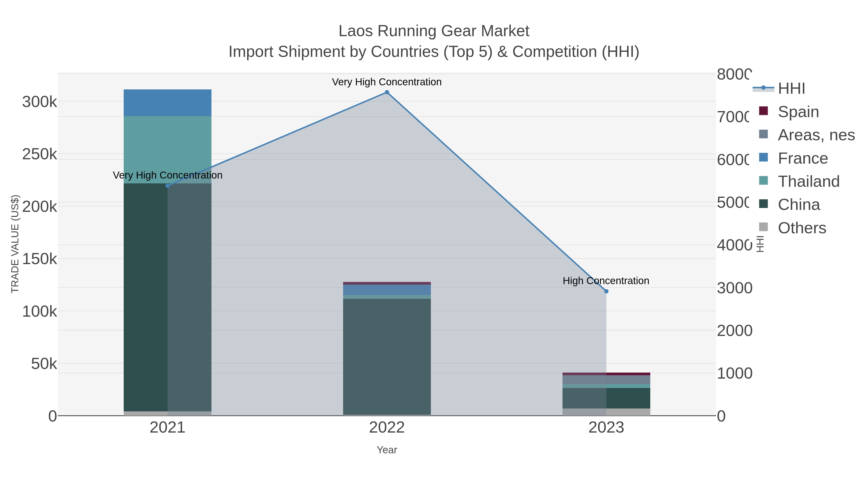The image size is (868, 488).
Task: Click the 'Year' x-axis title
Action: click(x=387, y=450)
